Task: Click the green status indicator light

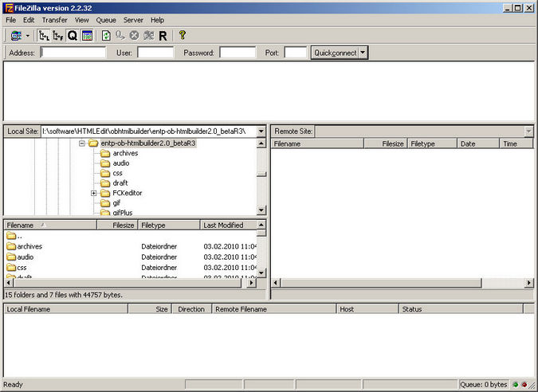Action: pos(516,385)
